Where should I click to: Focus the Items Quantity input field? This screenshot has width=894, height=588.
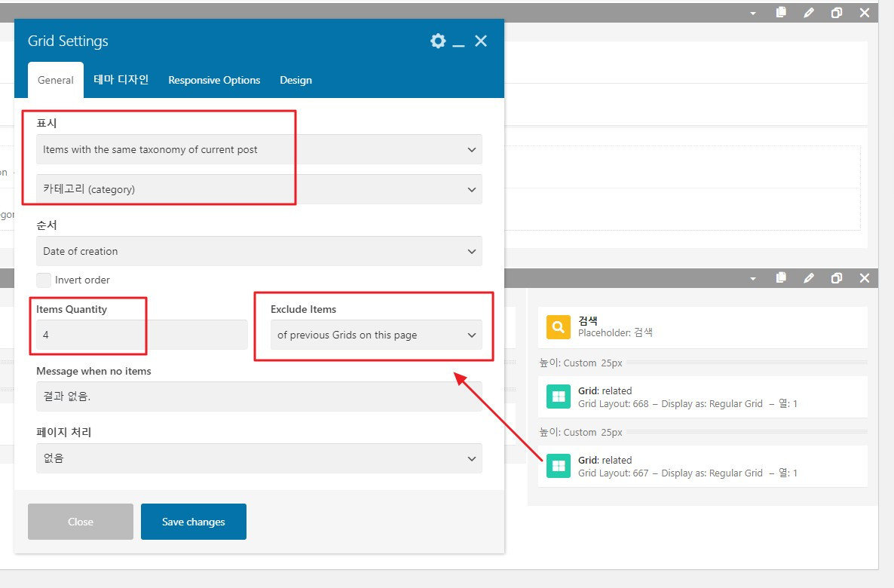pos(142,335)
